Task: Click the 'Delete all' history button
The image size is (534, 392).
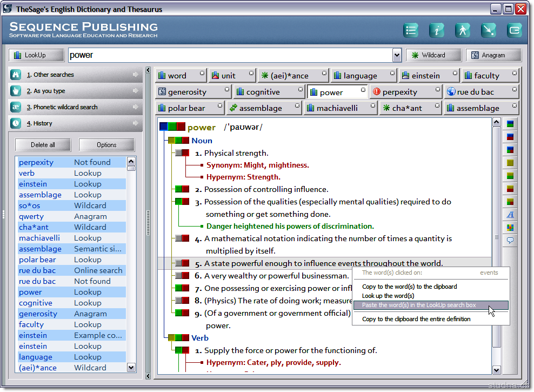Action: 43,145
